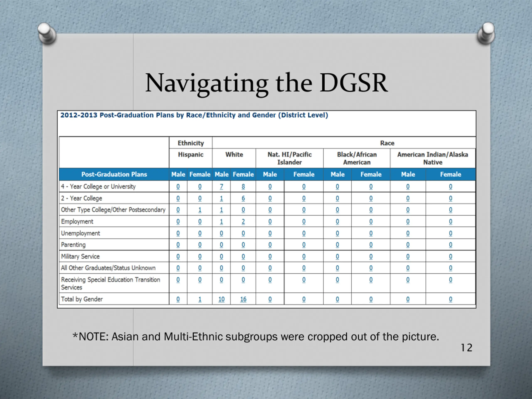Click the Female header under American Indian/Alaska Native
This screenshot has width=532, height=399.
click(x=451, y=174)
